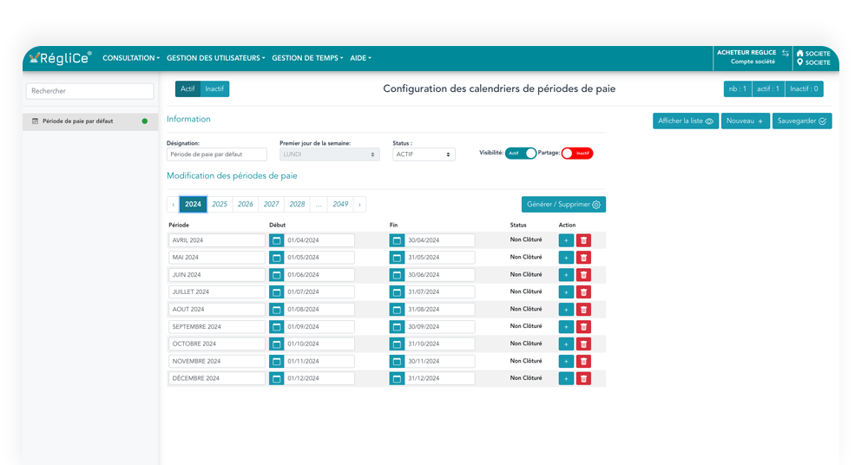Delete the NOVEMBRE 2024 period

[583, 361]
